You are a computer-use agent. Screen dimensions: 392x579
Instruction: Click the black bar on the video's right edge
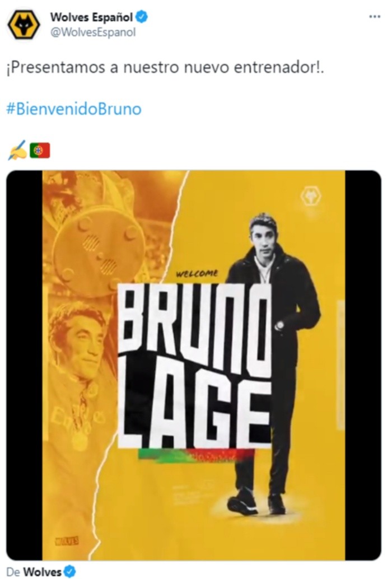363,365
